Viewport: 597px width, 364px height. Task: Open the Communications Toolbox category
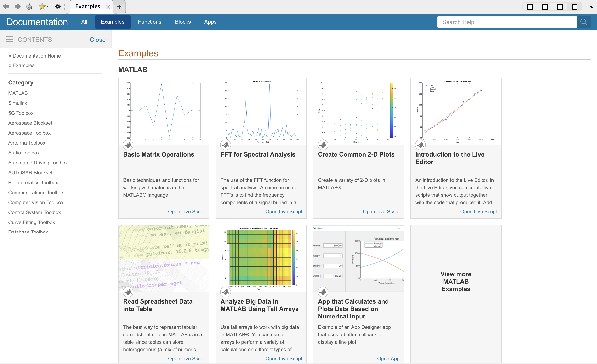click(x=36, y=192)
